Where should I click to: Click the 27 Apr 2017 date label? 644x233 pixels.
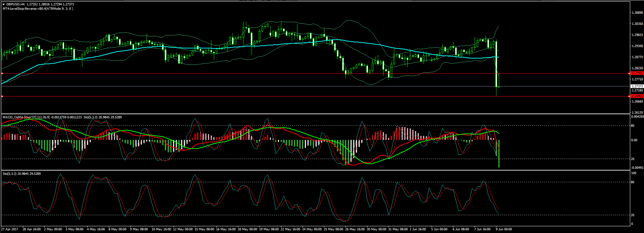[10, 229]
